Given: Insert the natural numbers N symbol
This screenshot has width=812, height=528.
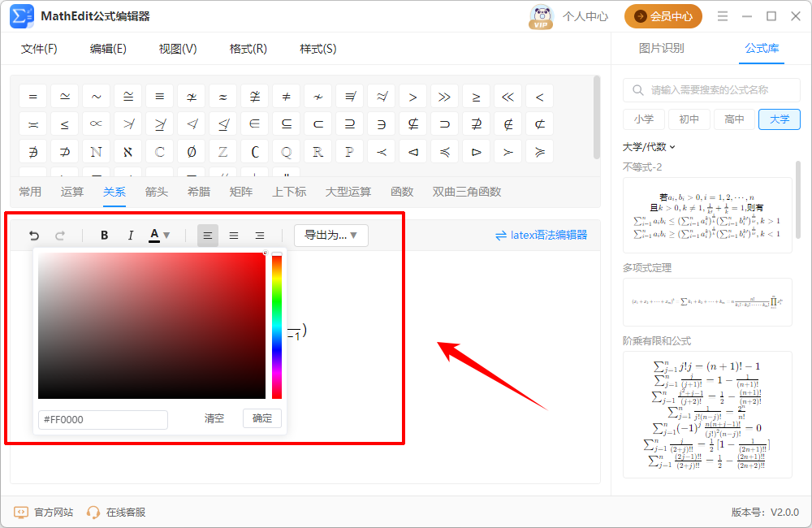Looking at the screenshot, I should 97,153.
